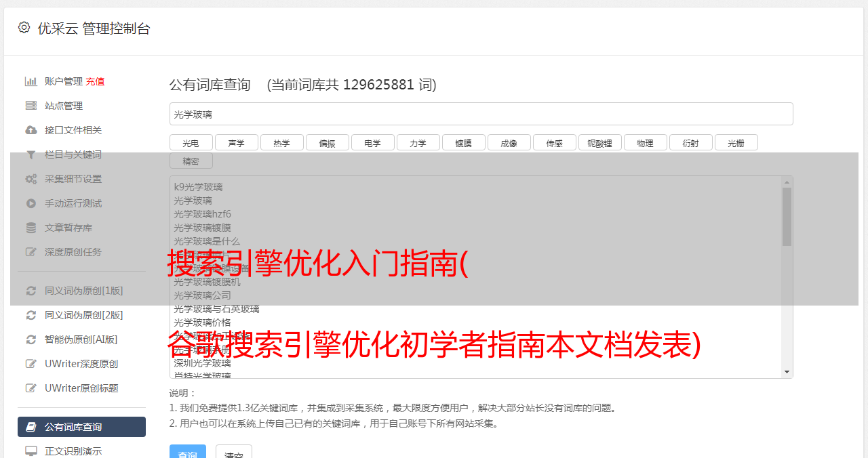Click the blue 查询 search button
Viewport: 868px width, 458px height.
187,453
